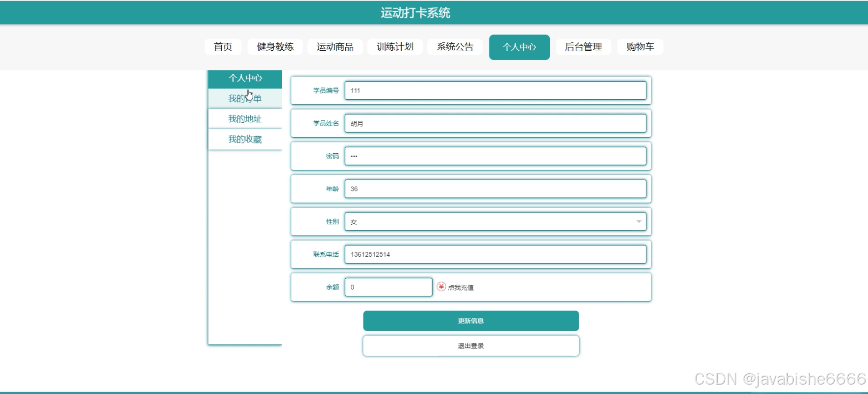Image resolution: width=868 pixels, height=394 pixels.
Task: Select the 个人中心 navigation tab
Action: (519, 47)
